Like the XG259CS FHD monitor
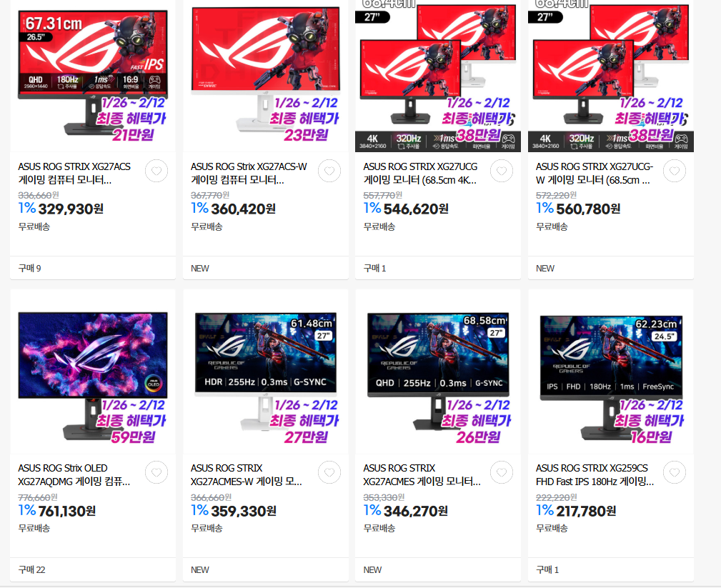Viewport: 721px width, 588px height. 675,472
